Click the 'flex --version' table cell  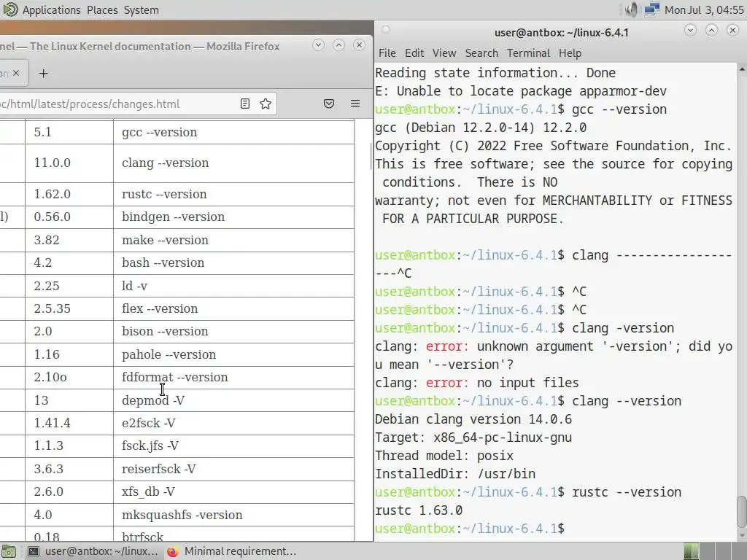pyautogui.click(x=233, y=308)
